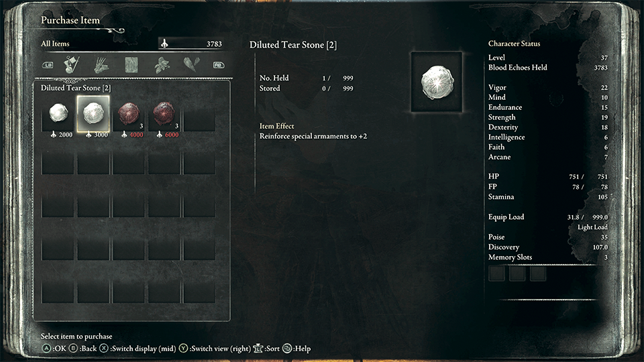Switch to the square cloth category icon
The image size is (644, 362).
[x=131, y=65]
